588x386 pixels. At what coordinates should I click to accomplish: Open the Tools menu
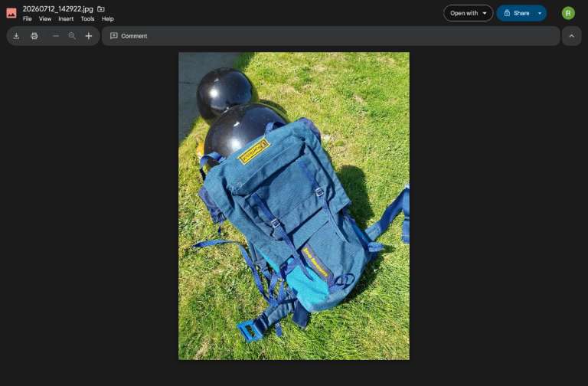click(87, 18)
